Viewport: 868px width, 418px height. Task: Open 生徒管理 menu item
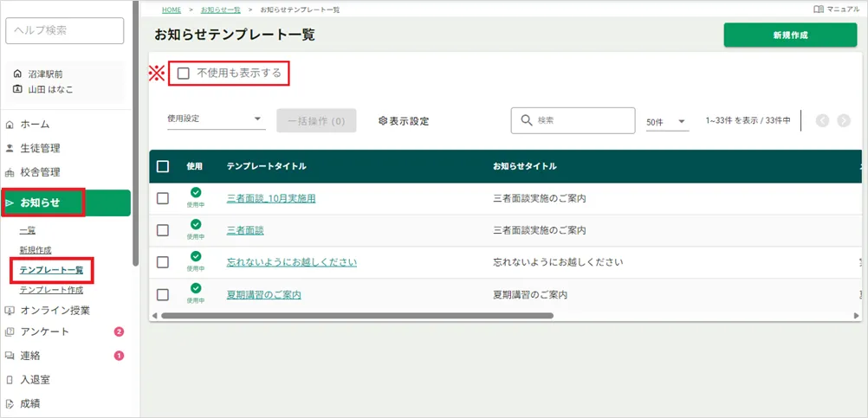click(x=41, y=148)
